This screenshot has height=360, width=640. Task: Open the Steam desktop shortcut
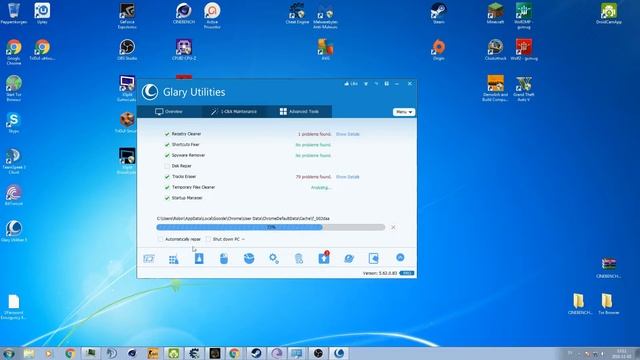(439, 13)
